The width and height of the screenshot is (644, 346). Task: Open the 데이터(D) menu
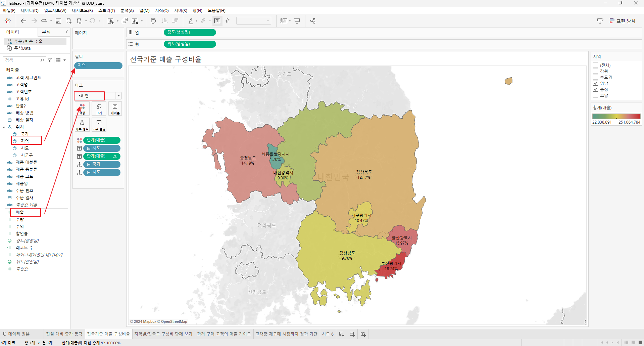[30, 10]
